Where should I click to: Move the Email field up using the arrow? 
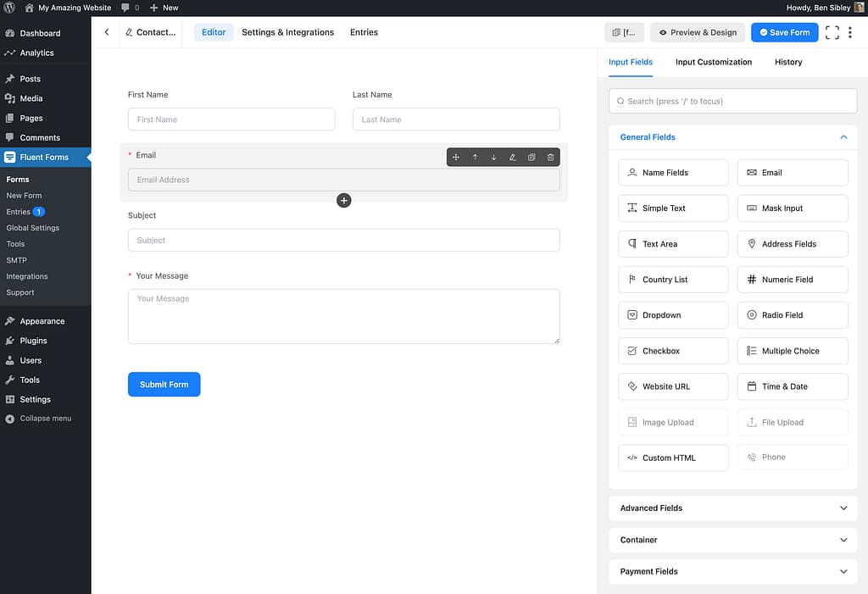475,157
